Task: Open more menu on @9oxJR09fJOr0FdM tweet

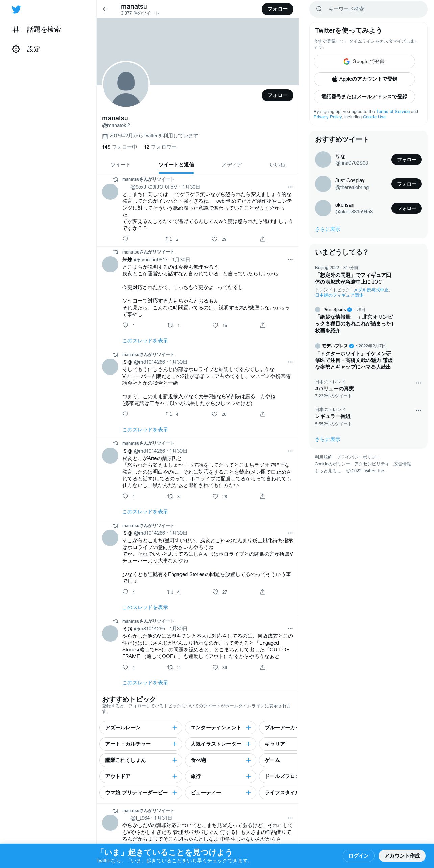Action: [x=290, y=187]
